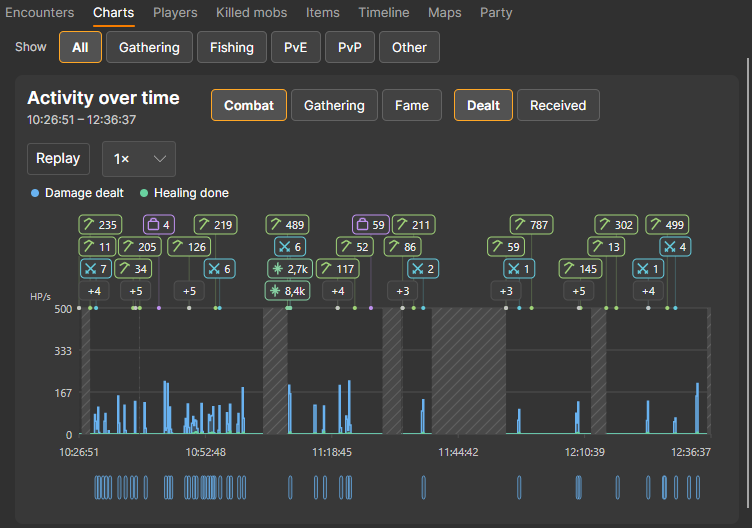Toggle Damage dealt legend series
This screenshot has height=528, width=752.
(x=77, y=193)
